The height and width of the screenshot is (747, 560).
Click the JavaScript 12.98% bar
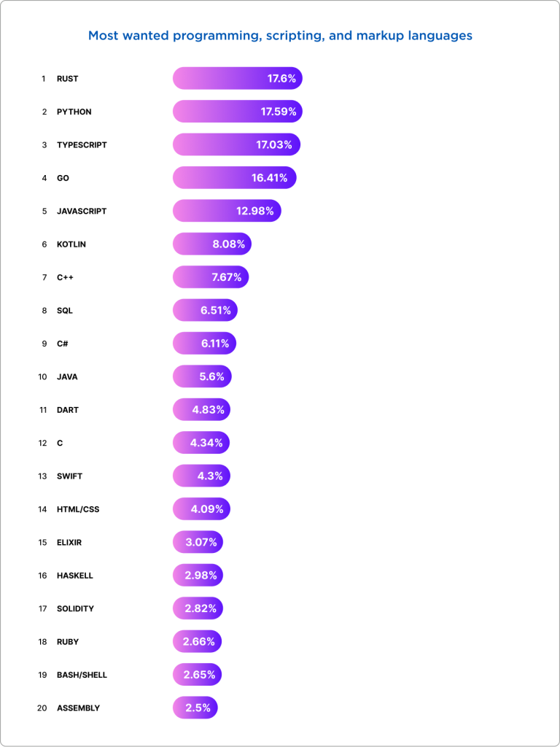[227, 211]
